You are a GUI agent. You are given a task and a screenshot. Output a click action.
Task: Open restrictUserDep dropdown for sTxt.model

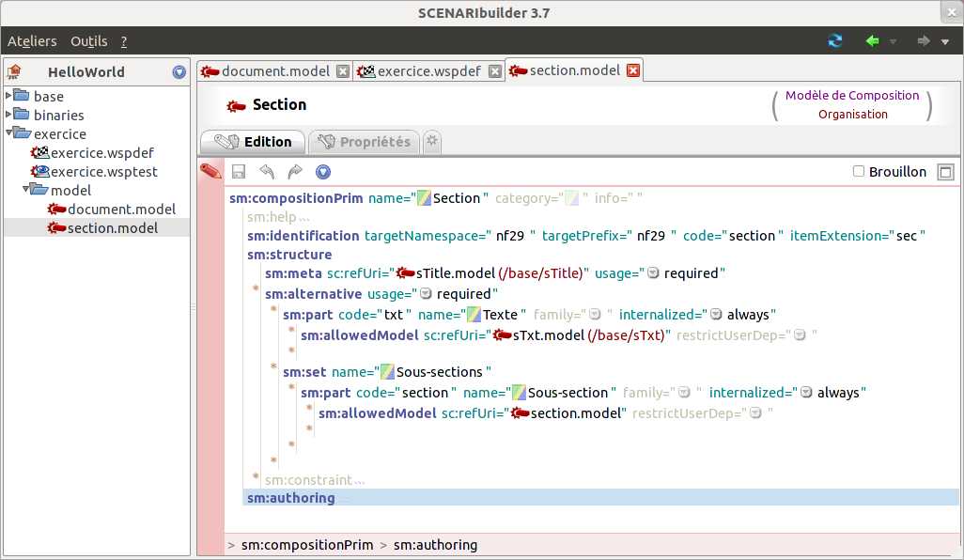(800, 335)
